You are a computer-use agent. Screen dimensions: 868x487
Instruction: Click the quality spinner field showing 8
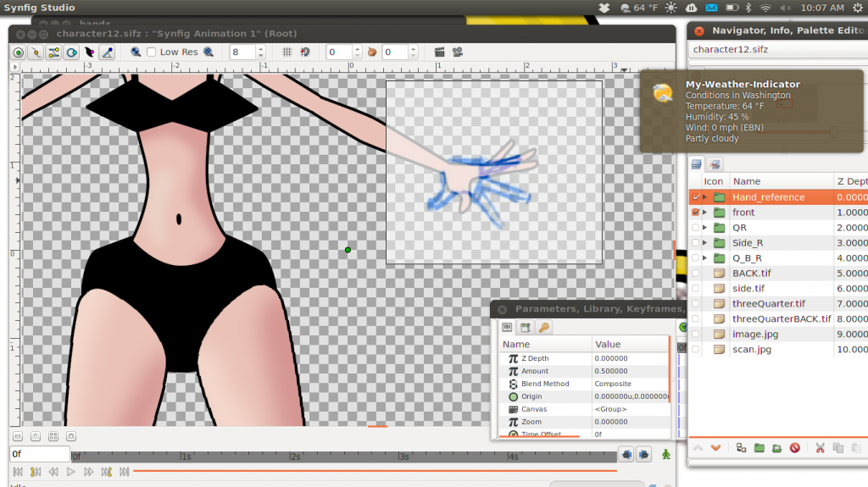pyautogui.click(x=243, y=52)
